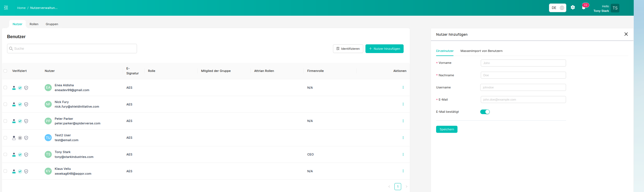The width and height of the screenshot is (644, 192).
Task: Switch to the Rollen tab
Action: 34,24
